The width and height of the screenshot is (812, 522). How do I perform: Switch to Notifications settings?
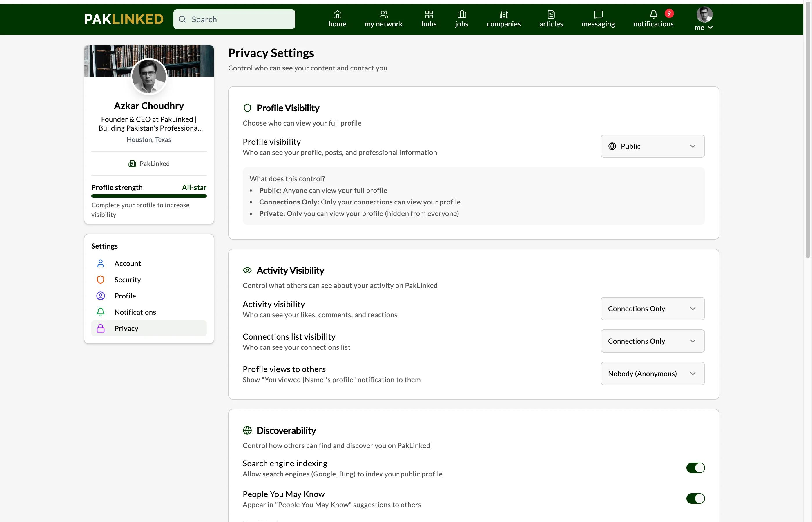pyautogui.click(x=135, y=312)
